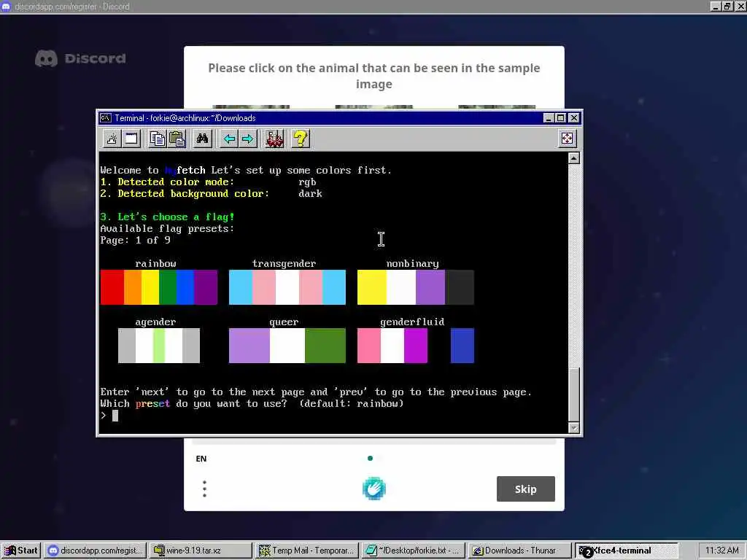Open the yellow question mark Help
Screen dimensions: 747x560
(x=301, y=139)
